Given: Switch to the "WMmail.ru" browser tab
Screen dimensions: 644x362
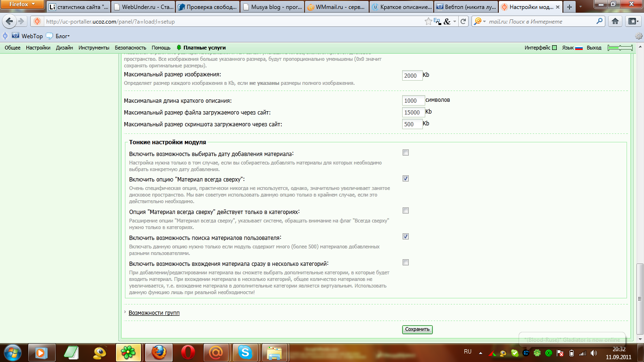Looking at the screenshot, I should pos(337,8).
